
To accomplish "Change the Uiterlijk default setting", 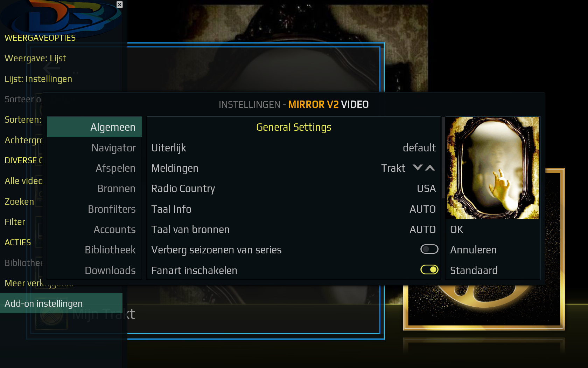I will [x=294, y=148].
